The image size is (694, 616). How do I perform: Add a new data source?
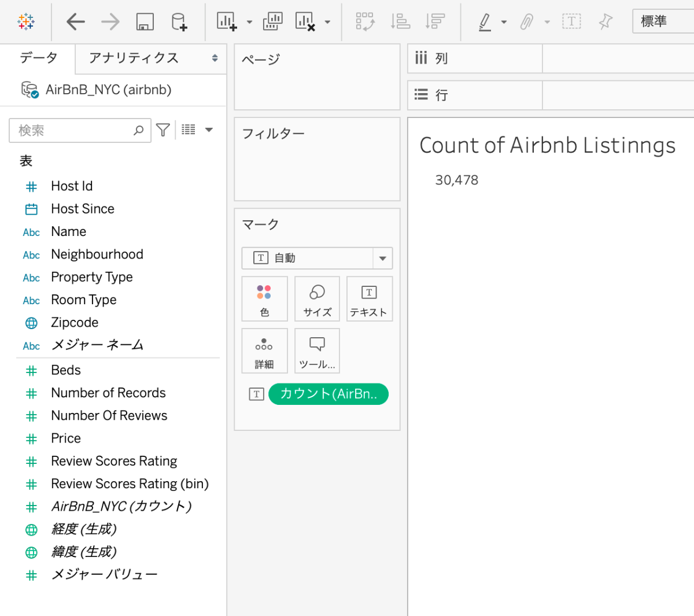click(179, 22)
